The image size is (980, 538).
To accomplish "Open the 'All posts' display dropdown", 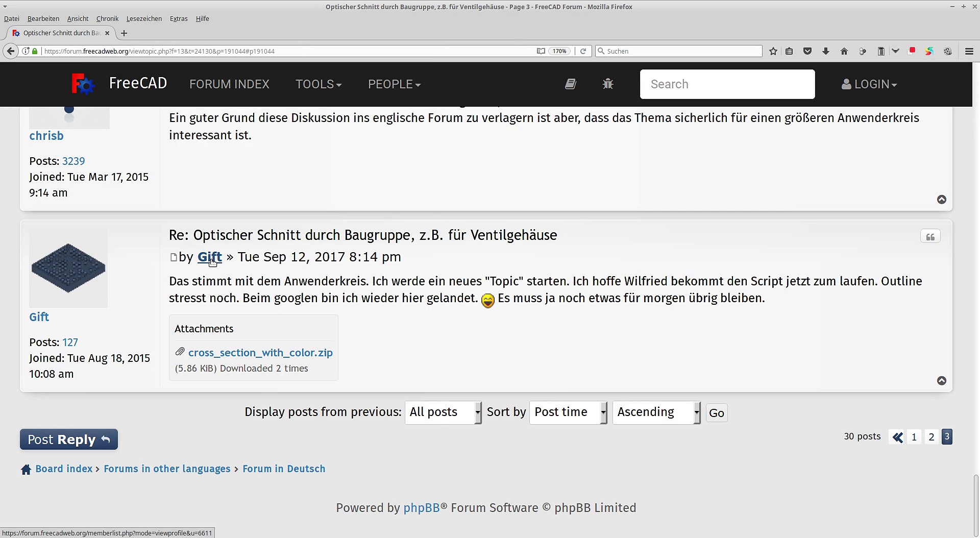I will tap(443, 412).
